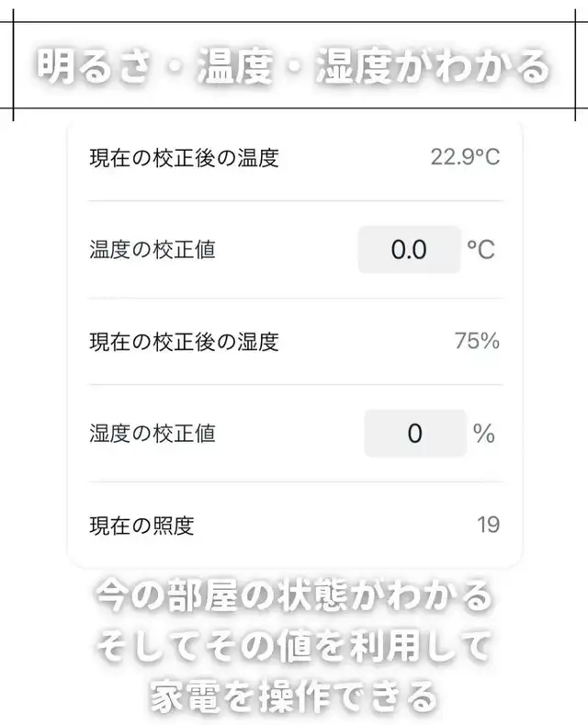This screenshot has width=588, height=725.
Task: Click the first dot separator in the heading
Action: 174,67
